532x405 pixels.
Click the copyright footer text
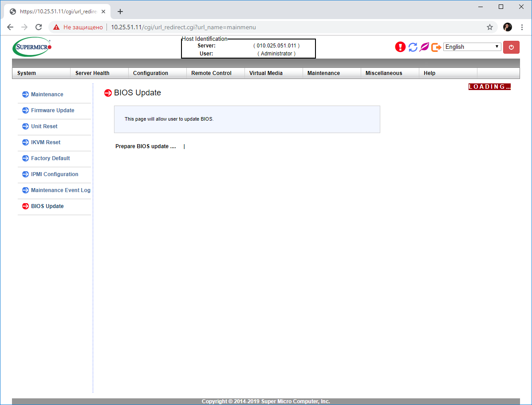266,401
